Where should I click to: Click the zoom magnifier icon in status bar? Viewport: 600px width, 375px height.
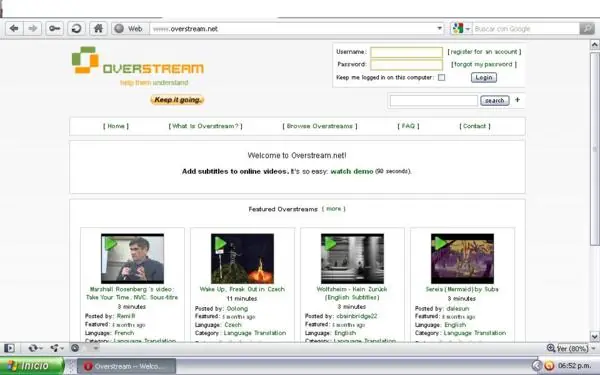click(x=551, y=348)
